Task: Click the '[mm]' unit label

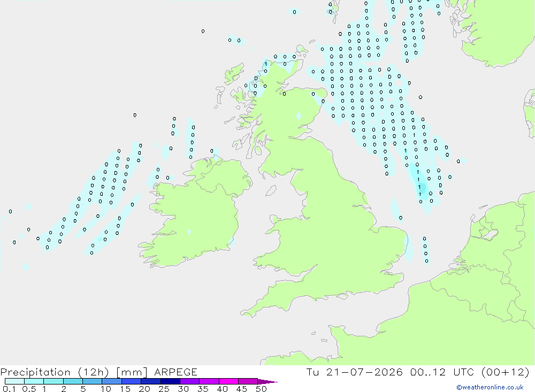Action: pyautogui.click(x=132, y=372)
